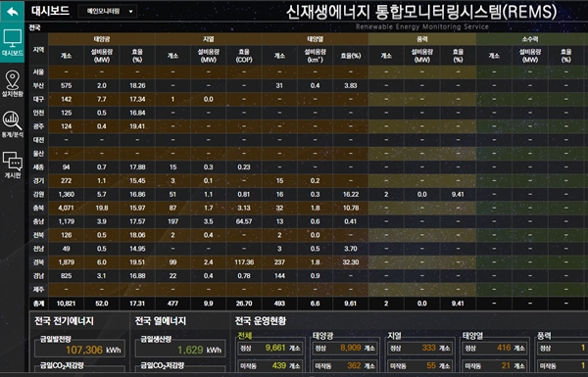The height and width of the screenshot is (377, 588).
Task: Click 태양광 미작동 362 개소 status box
Action: 345,366
